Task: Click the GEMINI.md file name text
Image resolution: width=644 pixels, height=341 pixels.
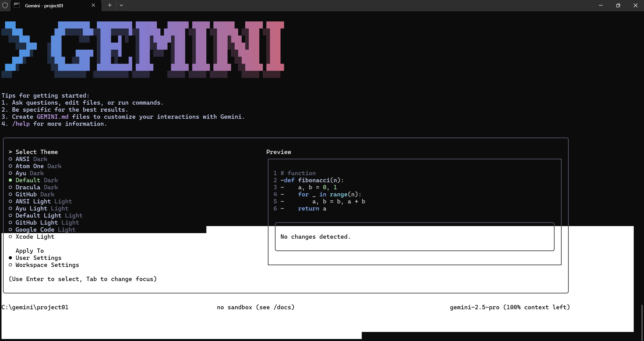Action: click(52, 117)
